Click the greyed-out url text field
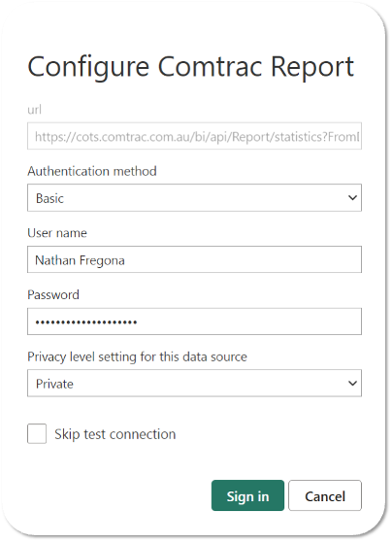This screenshot has width=392, height=542. coord(194,136)
